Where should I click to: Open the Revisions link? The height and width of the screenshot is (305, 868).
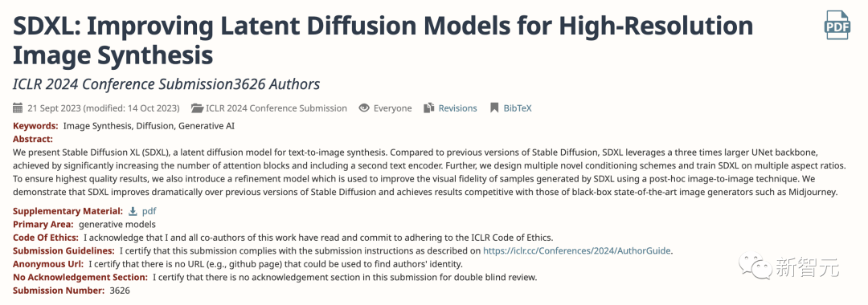click(x=458, y=108)
